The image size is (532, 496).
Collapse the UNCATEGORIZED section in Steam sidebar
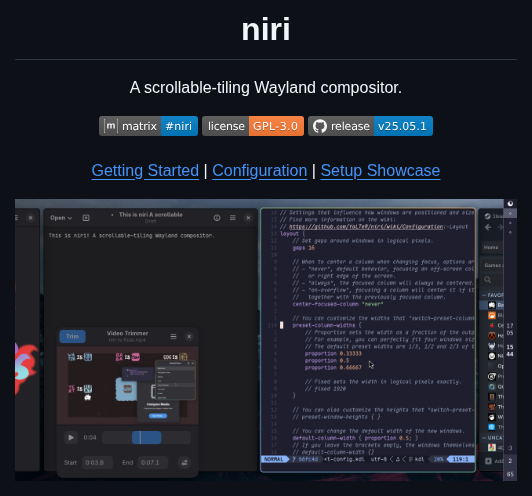tap(484, 438)
